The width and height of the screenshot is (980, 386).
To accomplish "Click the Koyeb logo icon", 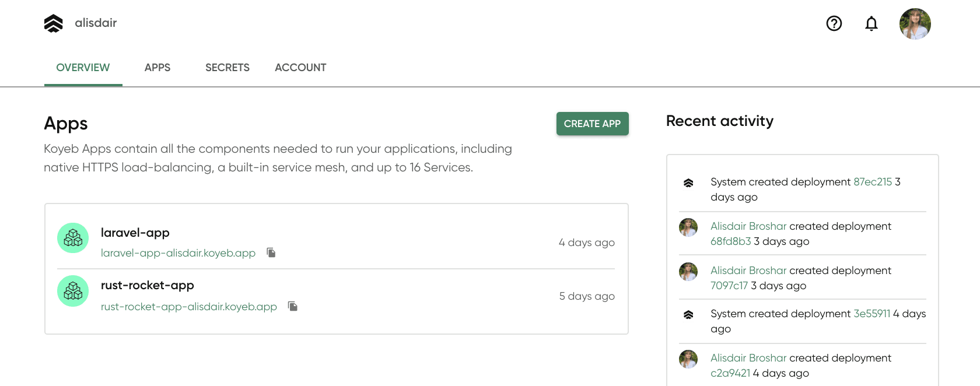I will [53, 23].
